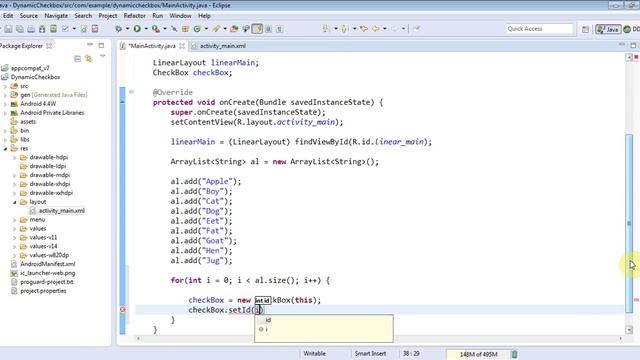
Task: Open the Help menu
Action: point(204,16)
